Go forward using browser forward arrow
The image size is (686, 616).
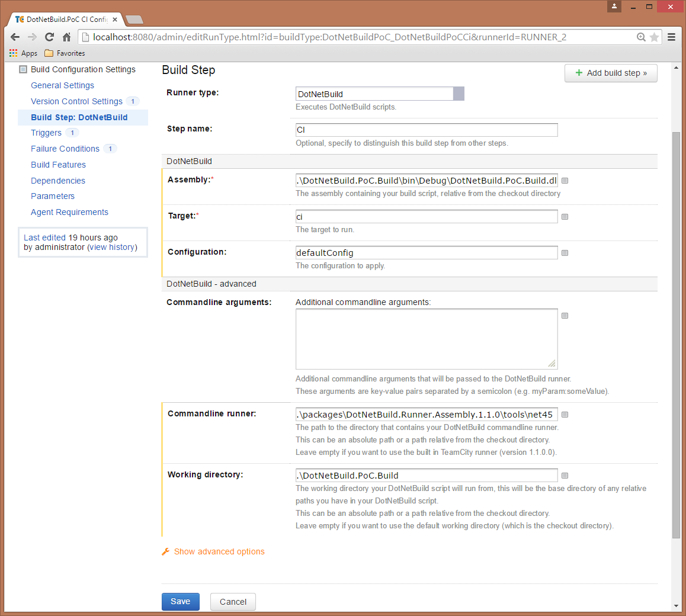click(x=32, y=37)
